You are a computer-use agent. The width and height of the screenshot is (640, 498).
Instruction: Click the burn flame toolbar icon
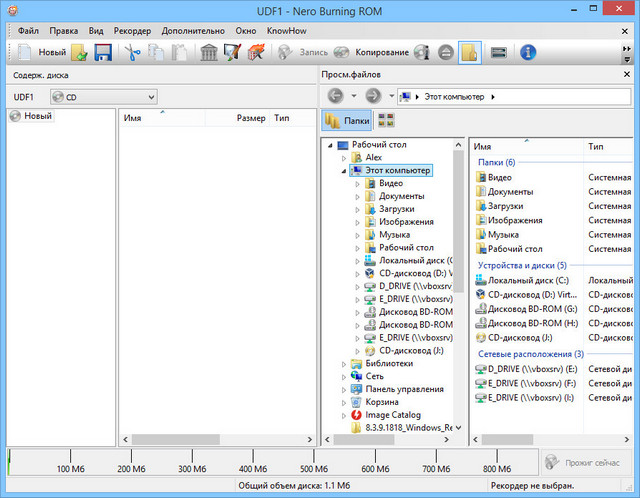pos(256,52)
